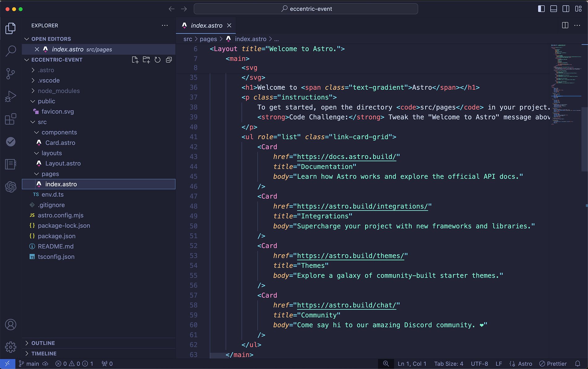Click the eccentric-event command center search box
Screen dimensions: 588x369
(x=306, y=9)
